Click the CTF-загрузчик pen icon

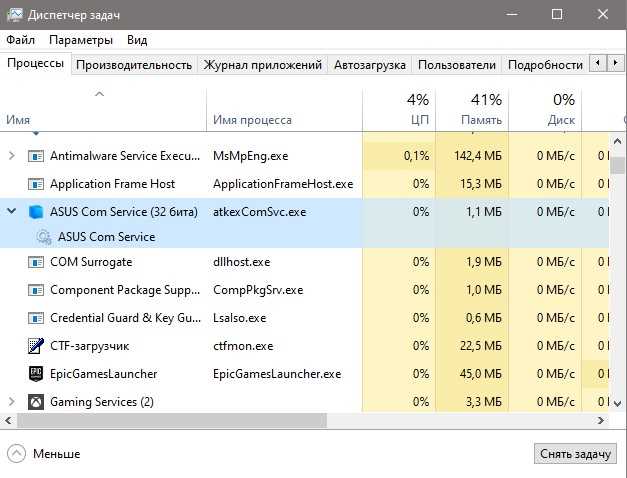click(36, 346)
